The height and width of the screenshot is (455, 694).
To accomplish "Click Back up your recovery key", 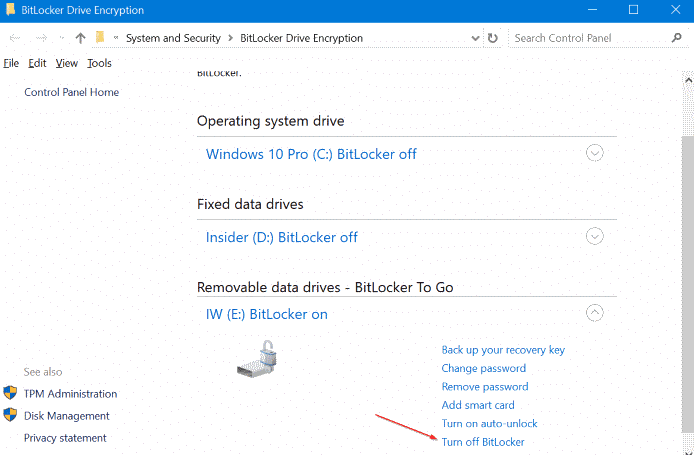I will coord(503,350).
